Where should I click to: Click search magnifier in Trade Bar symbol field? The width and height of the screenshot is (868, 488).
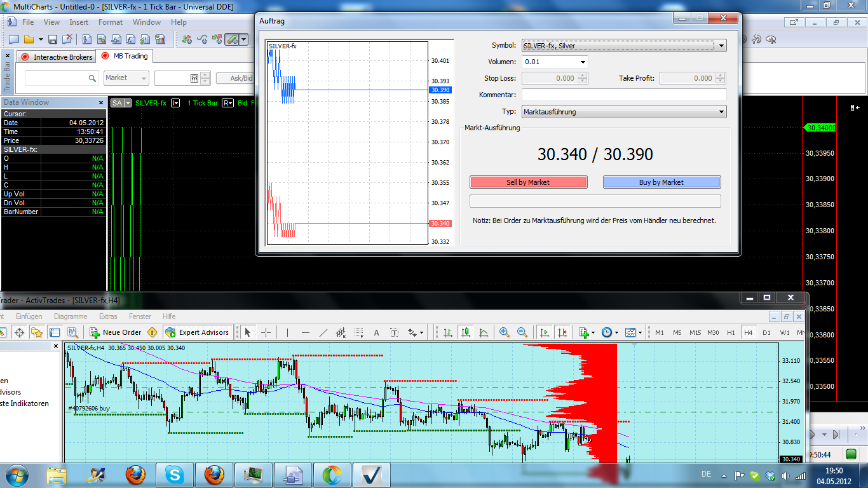coord(91,78)
